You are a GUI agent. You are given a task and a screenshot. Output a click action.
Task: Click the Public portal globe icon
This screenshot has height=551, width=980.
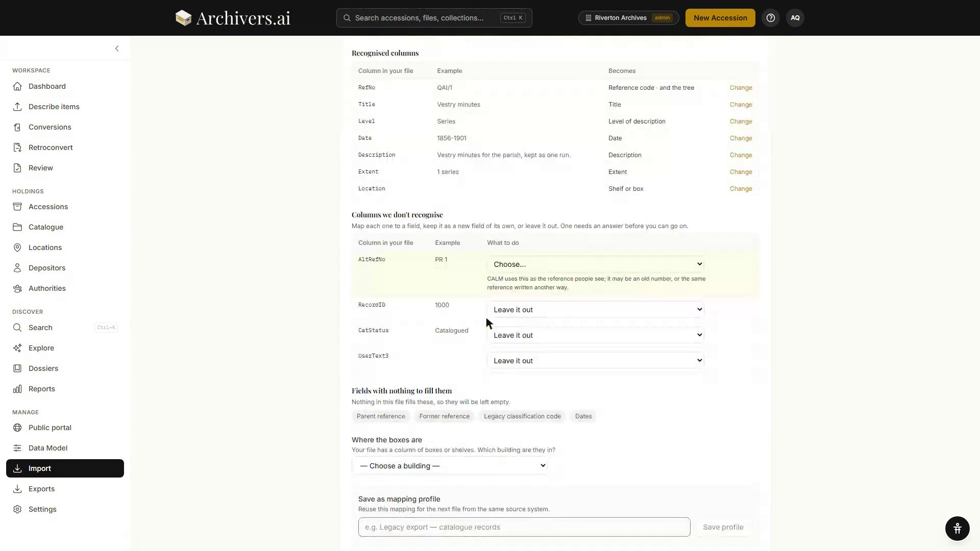[x=17, y=428]
